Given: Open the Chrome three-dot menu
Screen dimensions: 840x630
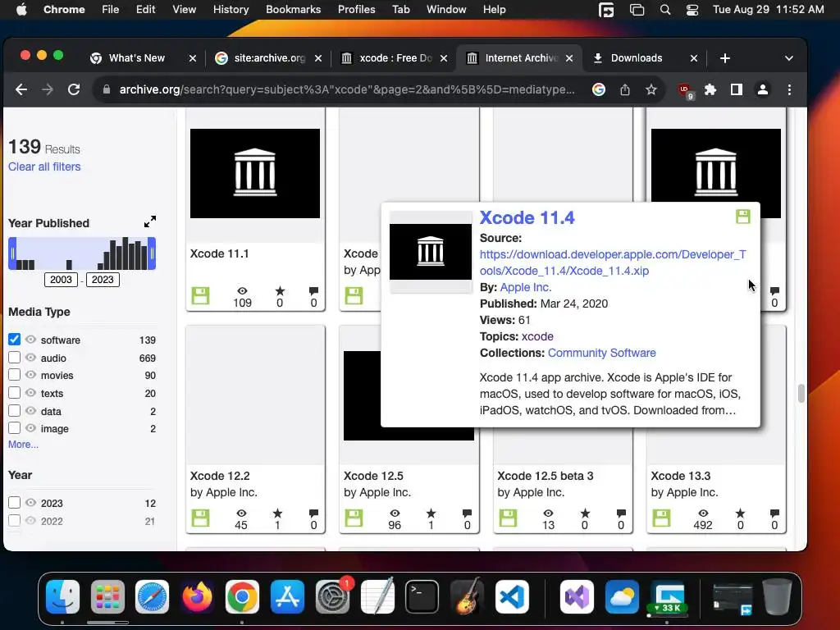Looking at the screenshot, I should [x=789, y=89].
